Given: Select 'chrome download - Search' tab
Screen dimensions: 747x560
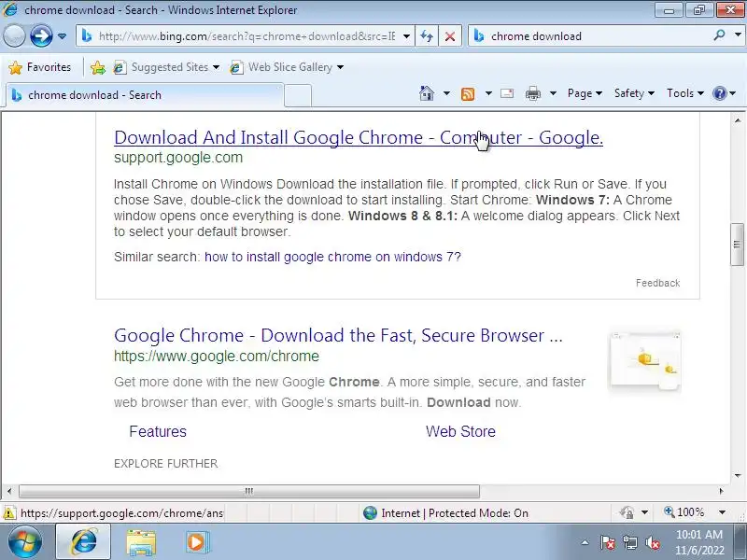Looking at the screenshot, I should pyautogui.click(x=145, y=95).
